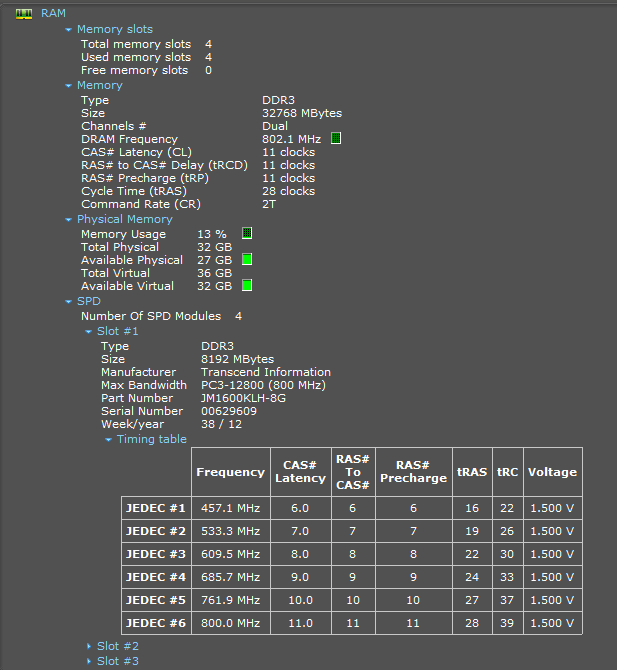Click the Voltage column header
Viewport: 617px width, 670px height.
click(551, 472)
